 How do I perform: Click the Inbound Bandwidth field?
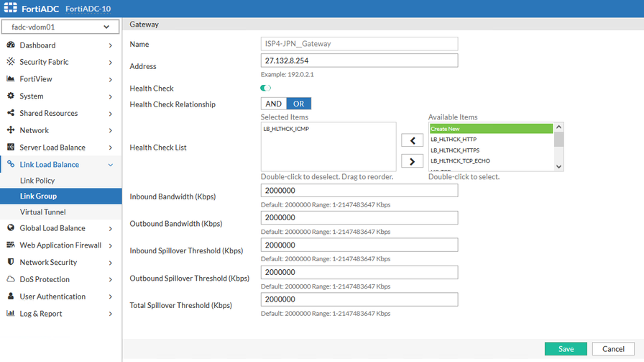click(359, 191)
